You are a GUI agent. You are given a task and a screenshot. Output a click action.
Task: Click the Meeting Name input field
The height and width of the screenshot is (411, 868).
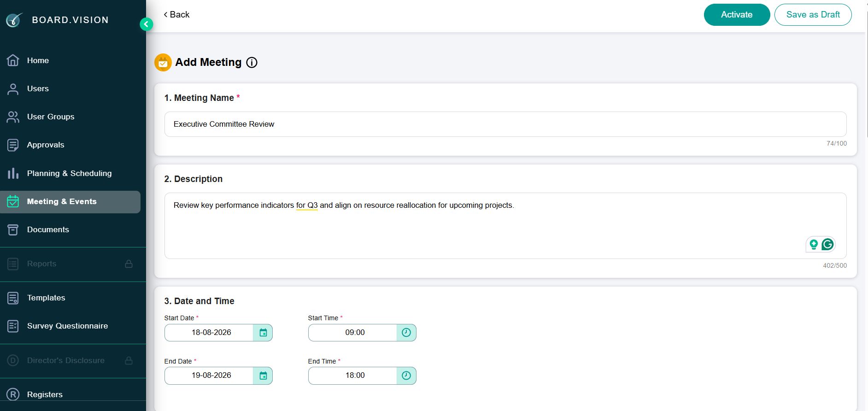[505, 124]
